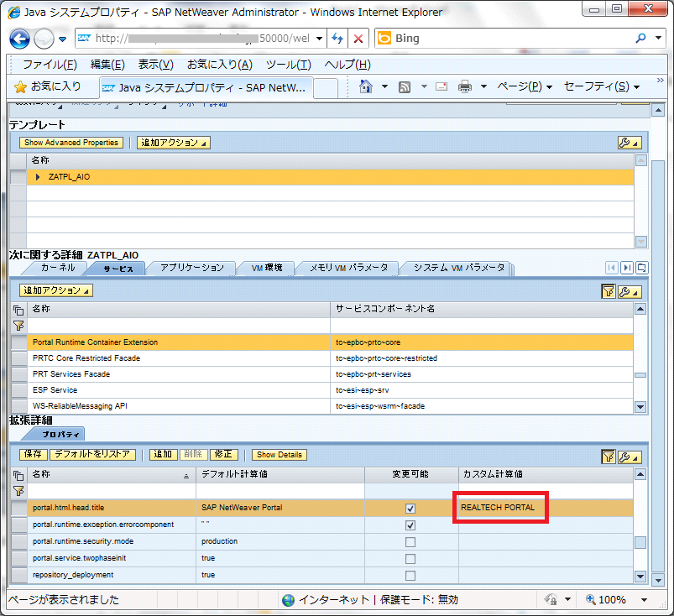Click the Show Advanced Properties button

tap(71, 143)
